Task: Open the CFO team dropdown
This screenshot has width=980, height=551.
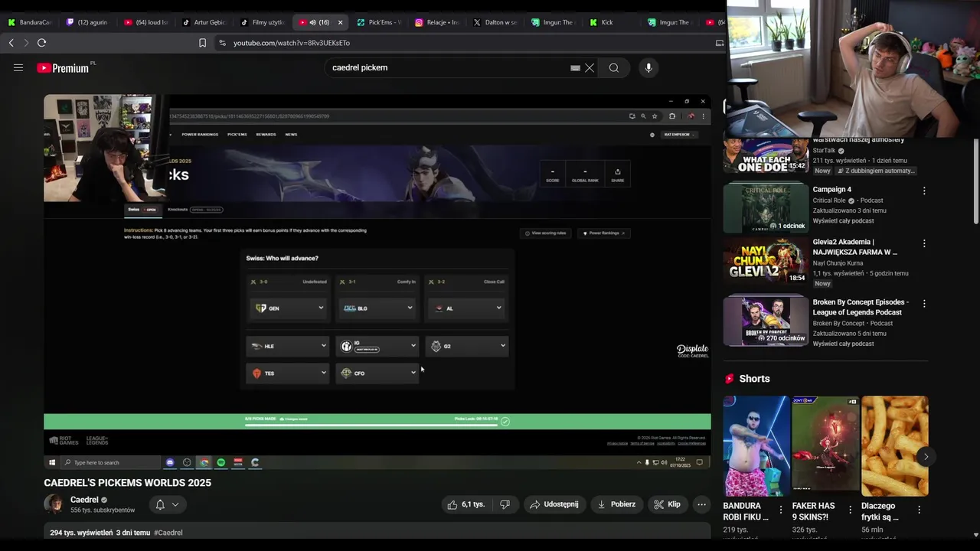Action: (x=377, y=373)
